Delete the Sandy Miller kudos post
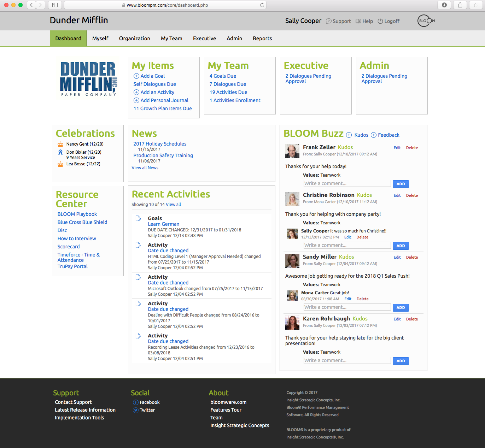 (x=412, y=257)
